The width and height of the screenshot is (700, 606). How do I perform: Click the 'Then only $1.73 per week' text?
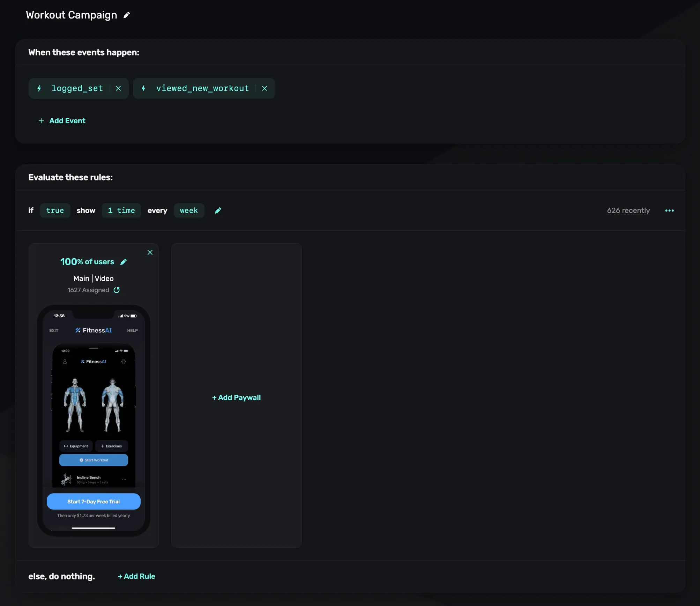pyautogui.click(x=94, y=516)
